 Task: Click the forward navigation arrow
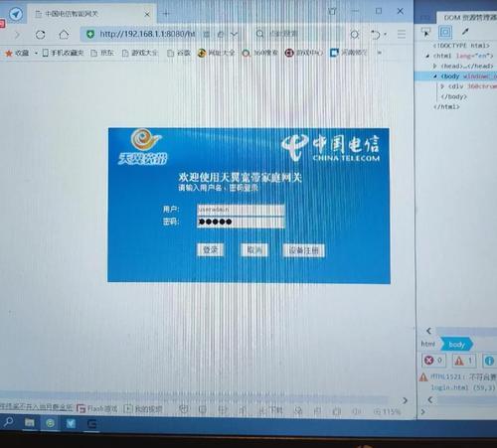[x=17, y=35]
